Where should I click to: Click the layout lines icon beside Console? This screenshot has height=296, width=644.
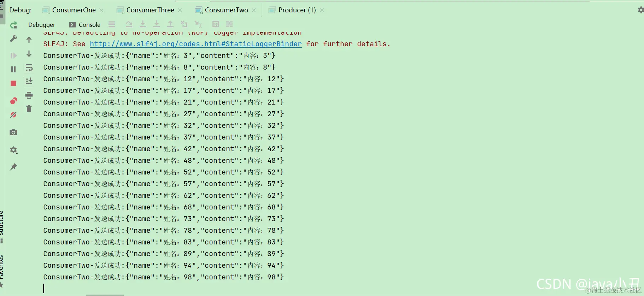point(112,24)
